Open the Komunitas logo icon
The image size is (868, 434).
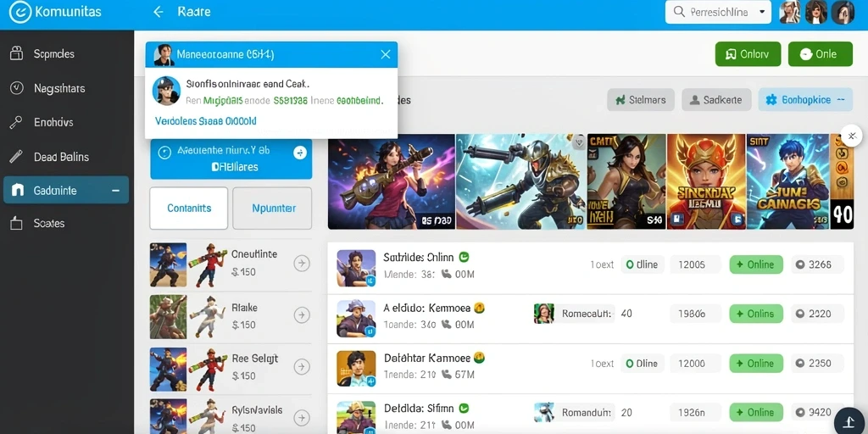(20, 12)
